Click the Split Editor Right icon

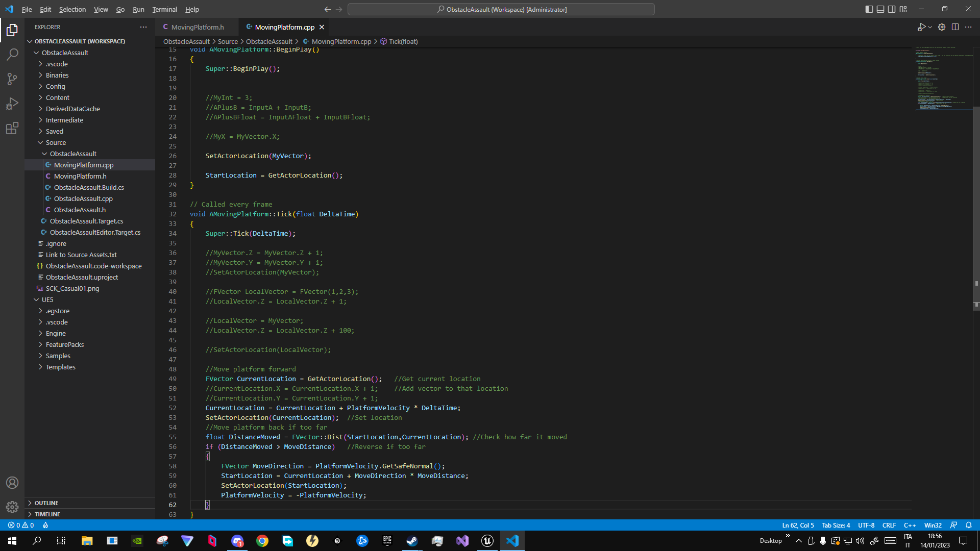955,27
